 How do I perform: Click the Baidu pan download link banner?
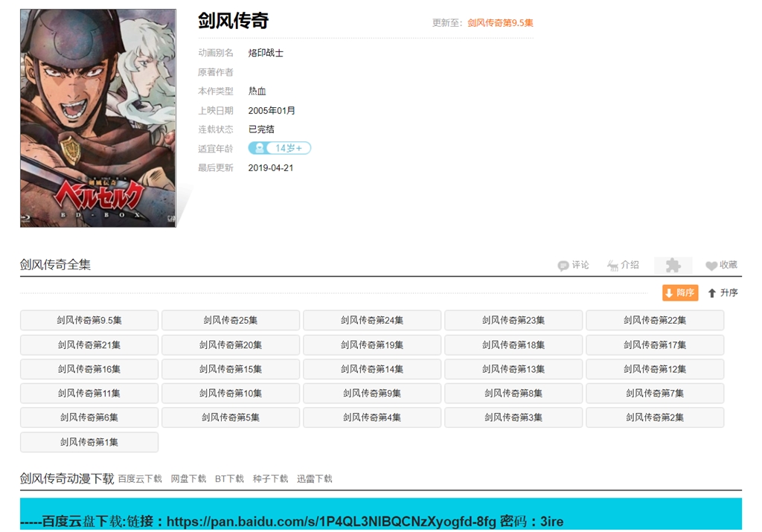[x=380, y=514]
